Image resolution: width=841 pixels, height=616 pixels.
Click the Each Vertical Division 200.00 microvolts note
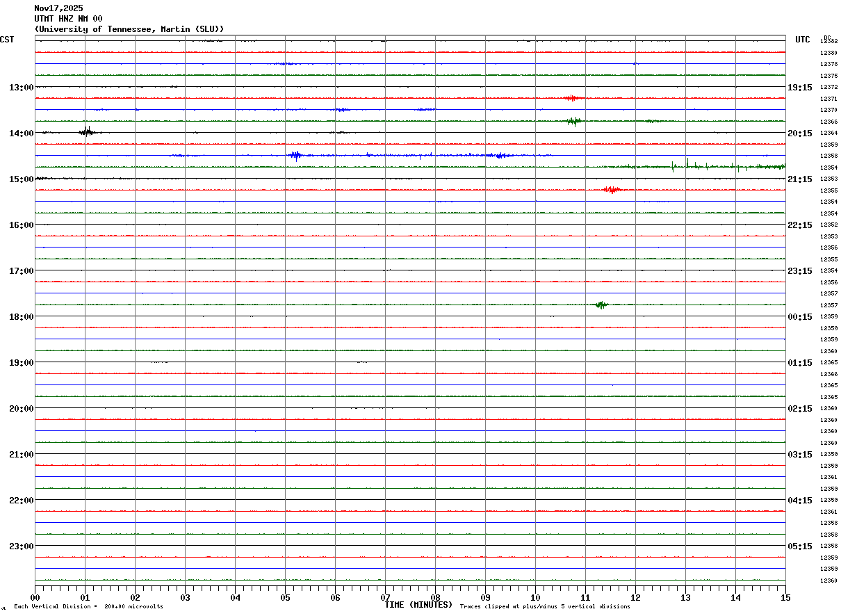tap(88, 606)
